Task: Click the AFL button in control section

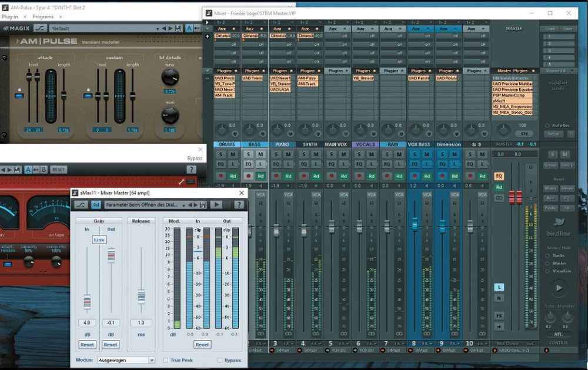Action: click(x=559, y=334)
